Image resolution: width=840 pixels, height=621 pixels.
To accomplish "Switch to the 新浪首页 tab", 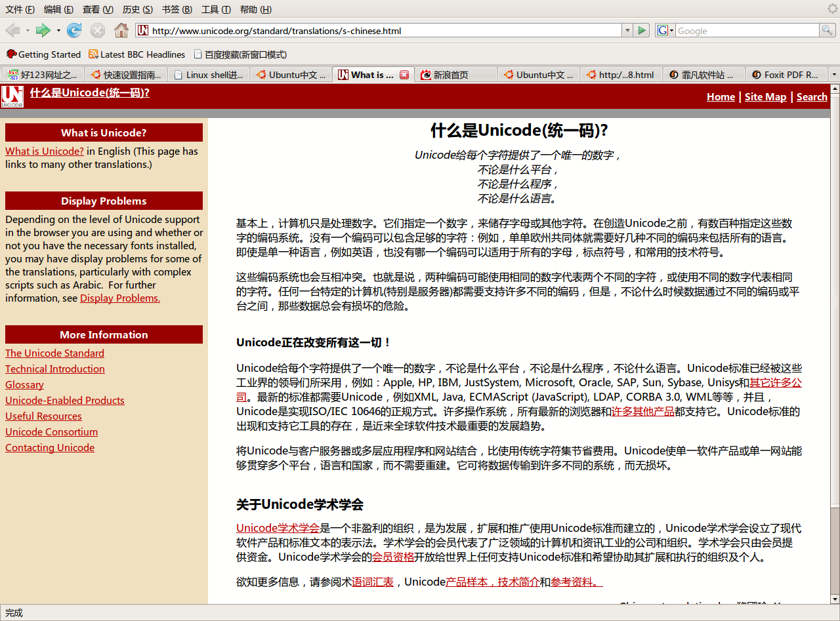I will point(455,75).
